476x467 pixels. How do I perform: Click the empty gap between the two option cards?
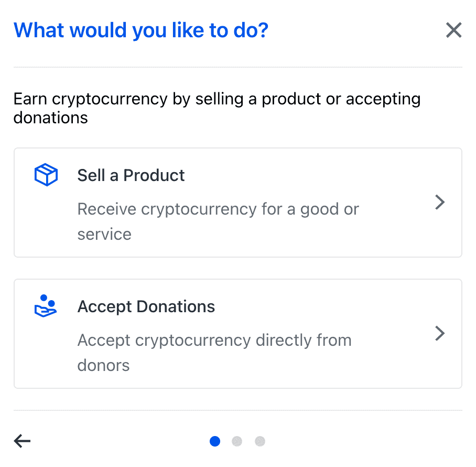(238, 268)
